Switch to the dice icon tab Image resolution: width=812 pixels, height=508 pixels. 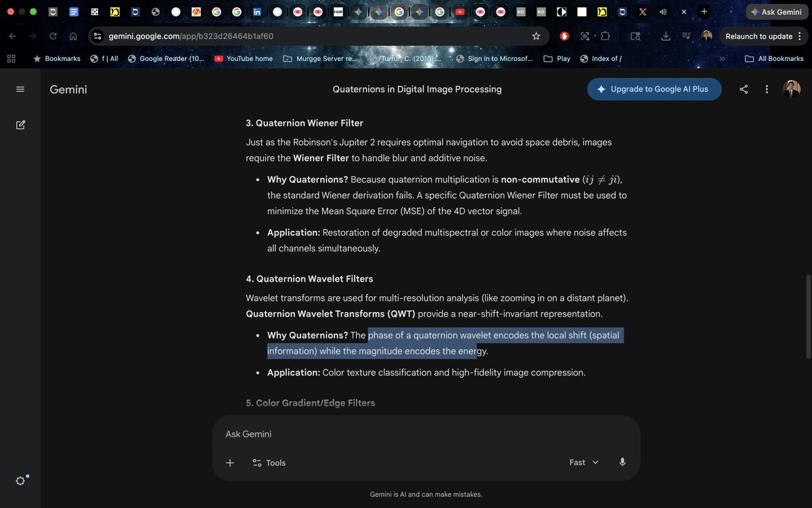click(x=95, y=12)
